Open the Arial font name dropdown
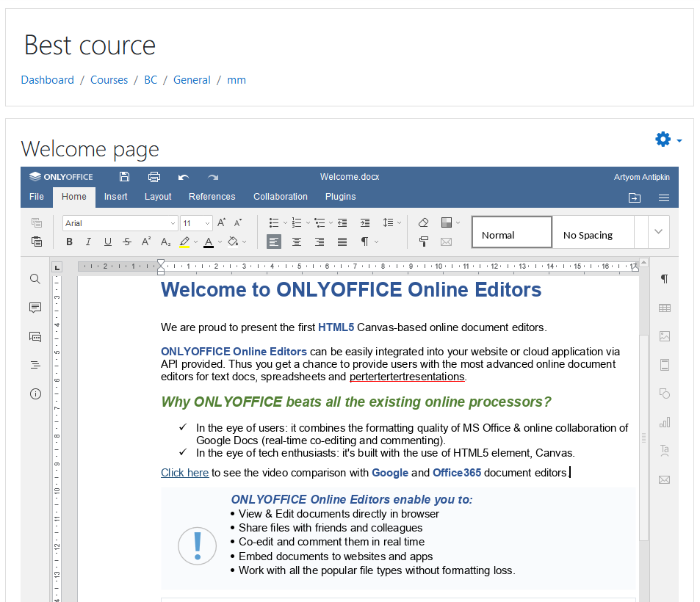 pos(173,223)
